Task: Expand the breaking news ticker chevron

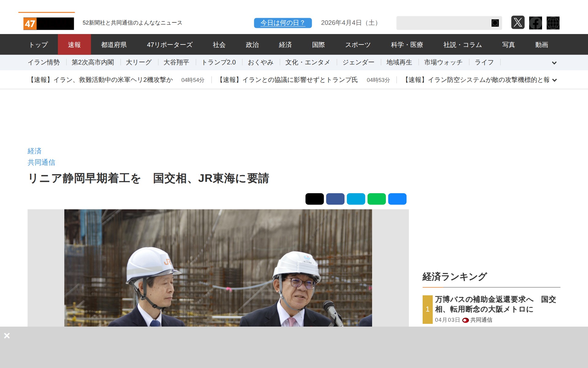Action: coord(554,80)
